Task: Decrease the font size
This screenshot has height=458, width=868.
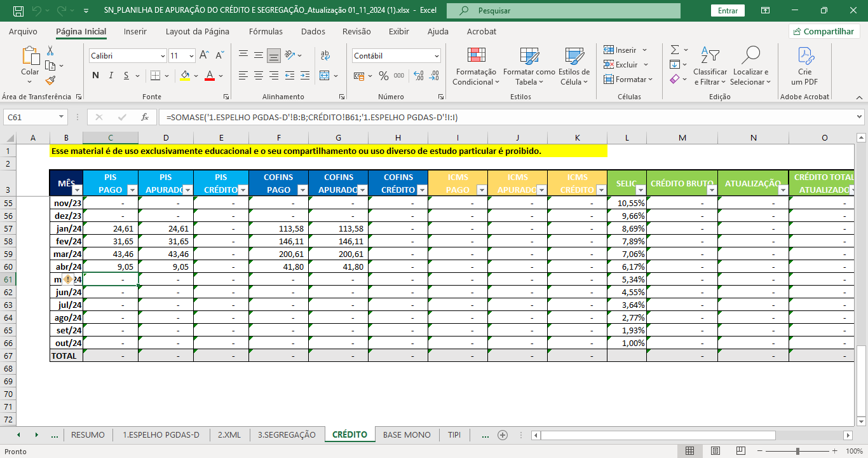Action: (219, 56)
